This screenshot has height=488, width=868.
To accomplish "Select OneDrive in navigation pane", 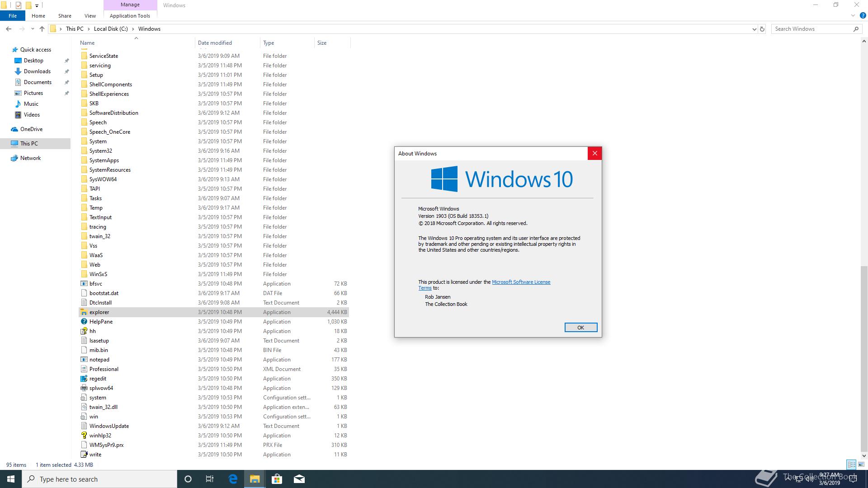I will pos(31,129).
